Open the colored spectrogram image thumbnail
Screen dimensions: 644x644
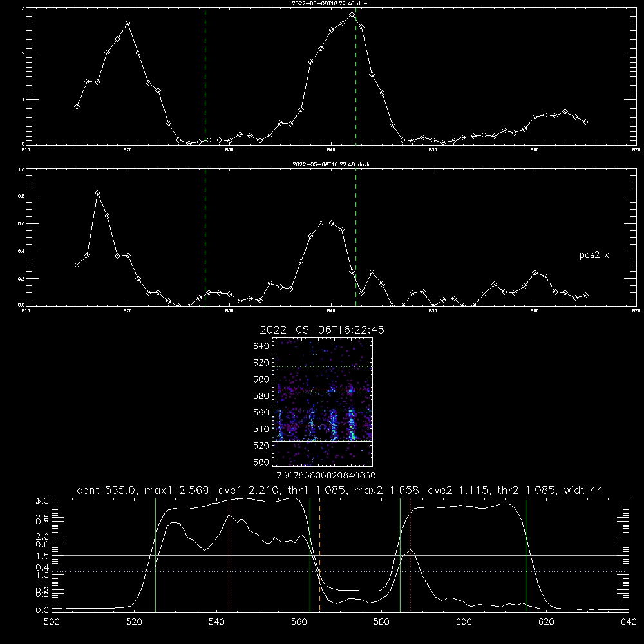[x=322, y=402]
